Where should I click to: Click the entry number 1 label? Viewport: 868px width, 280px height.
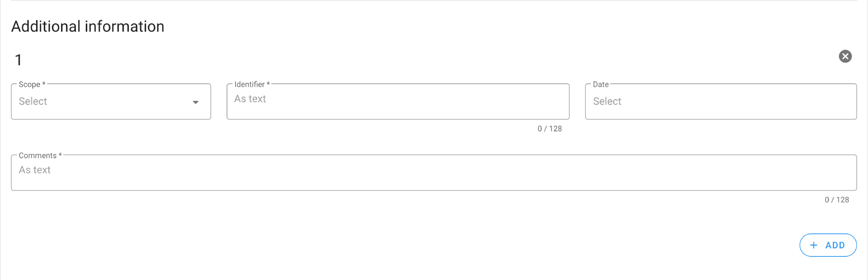(x=19, y=60)
